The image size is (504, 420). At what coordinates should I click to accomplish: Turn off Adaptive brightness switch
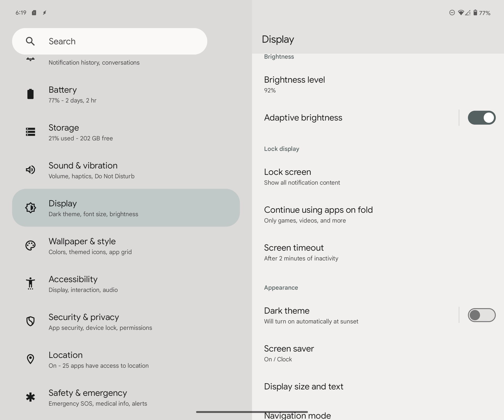pyautogui.click(x=481, y=118)
